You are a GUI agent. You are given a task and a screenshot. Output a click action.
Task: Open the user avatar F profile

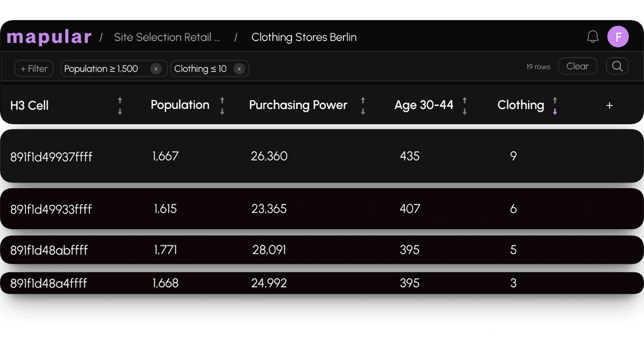(x=618, y=37)
